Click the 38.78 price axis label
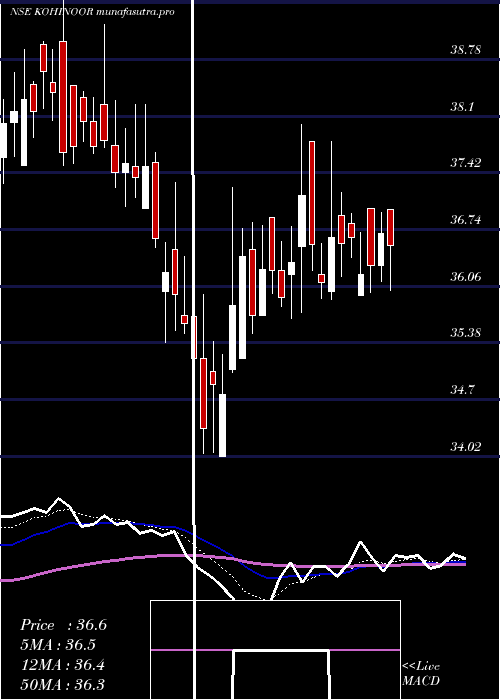The height and width of the screenshot is (700, 500). click(x=466, y=50)
